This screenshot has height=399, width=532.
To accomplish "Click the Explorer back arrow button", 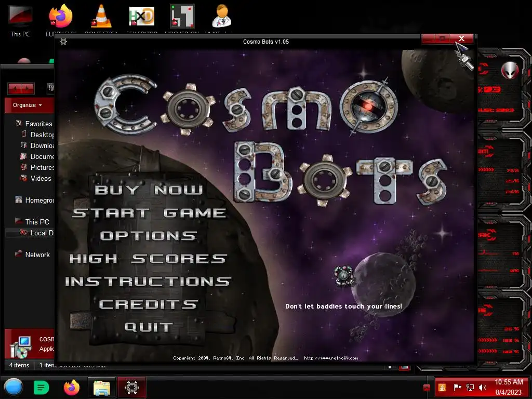I will [x=15, y=88].
